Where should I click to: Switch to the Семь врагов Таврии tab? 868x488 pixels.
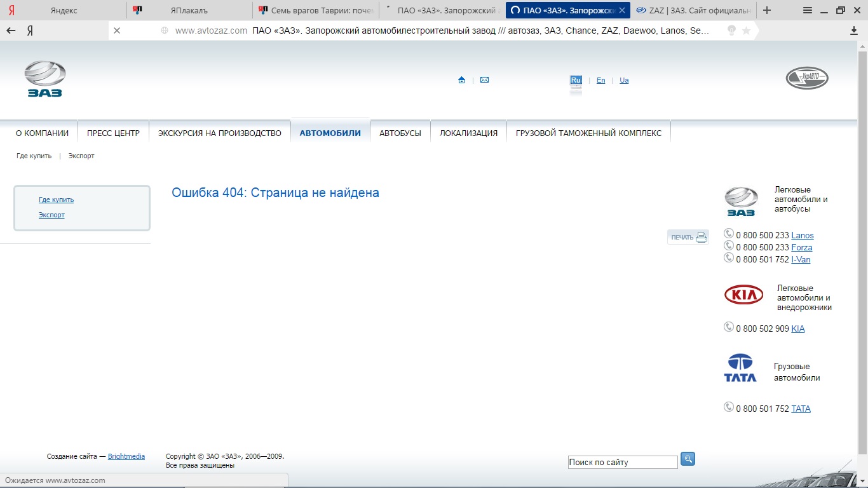(x=316, y=10)
